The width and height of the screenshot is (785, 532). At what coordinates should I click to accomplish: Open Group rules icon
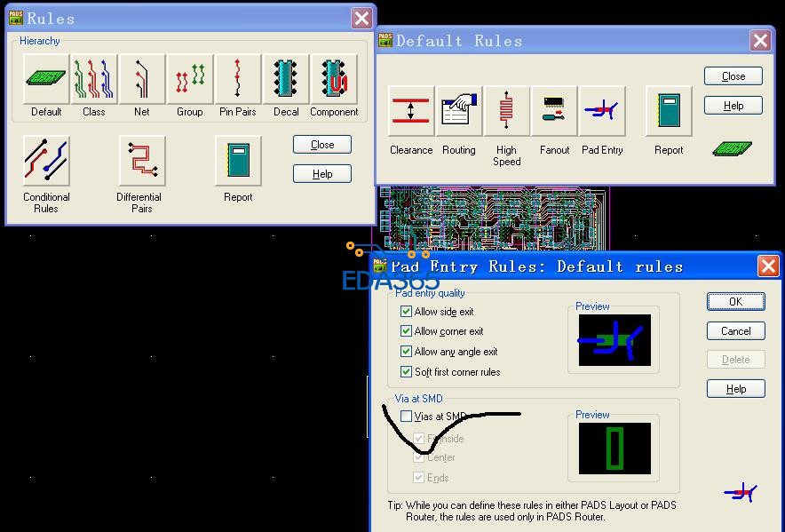[190, 79]
